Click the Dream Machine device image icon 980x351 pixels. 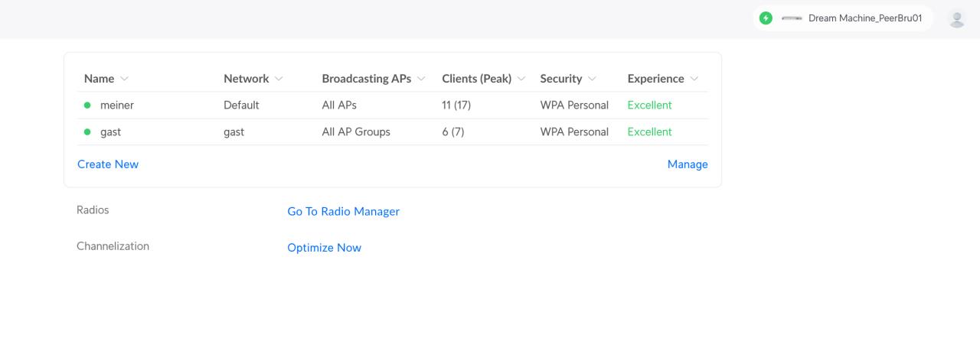click(x=791, y=18)
